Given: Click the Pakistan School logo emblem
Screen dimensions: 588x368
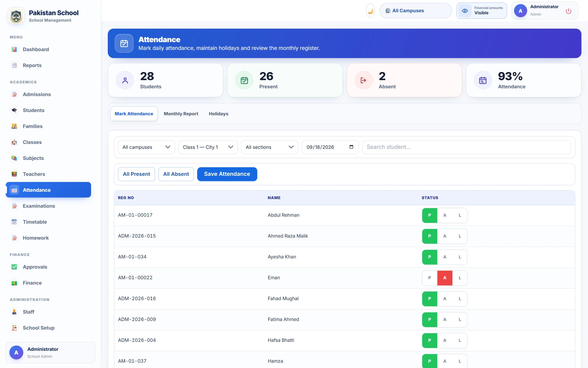Looking at the screenshot, I should [16, 16].
